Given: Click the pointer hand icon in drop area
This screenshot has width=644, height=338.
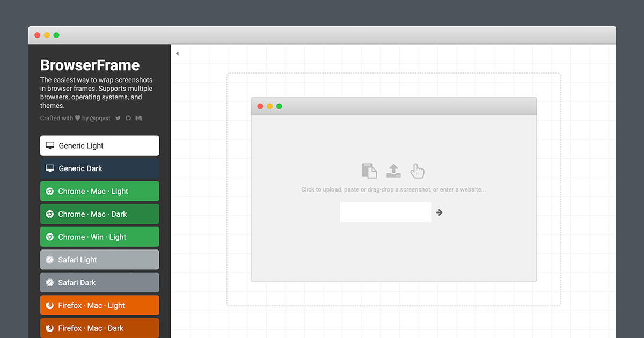Looking at the screenshot, I should [x=417, y=171].
